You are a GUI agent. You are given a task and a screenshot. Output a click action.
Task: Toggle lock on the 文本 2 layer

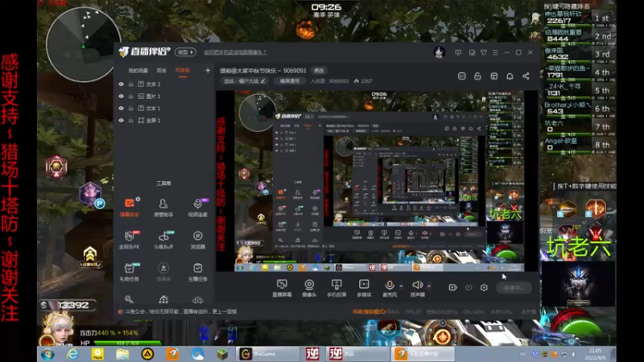(x=130, y=84)
